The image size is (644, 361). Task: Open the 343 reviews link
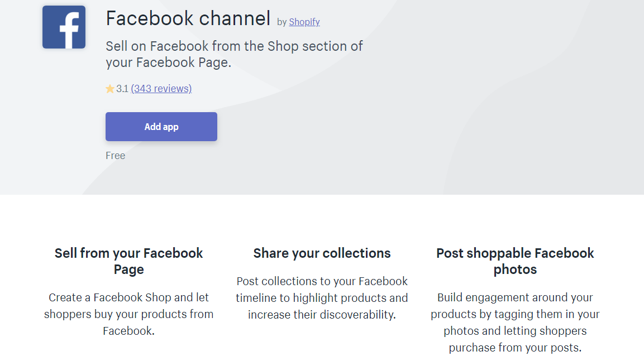point(161,89)
